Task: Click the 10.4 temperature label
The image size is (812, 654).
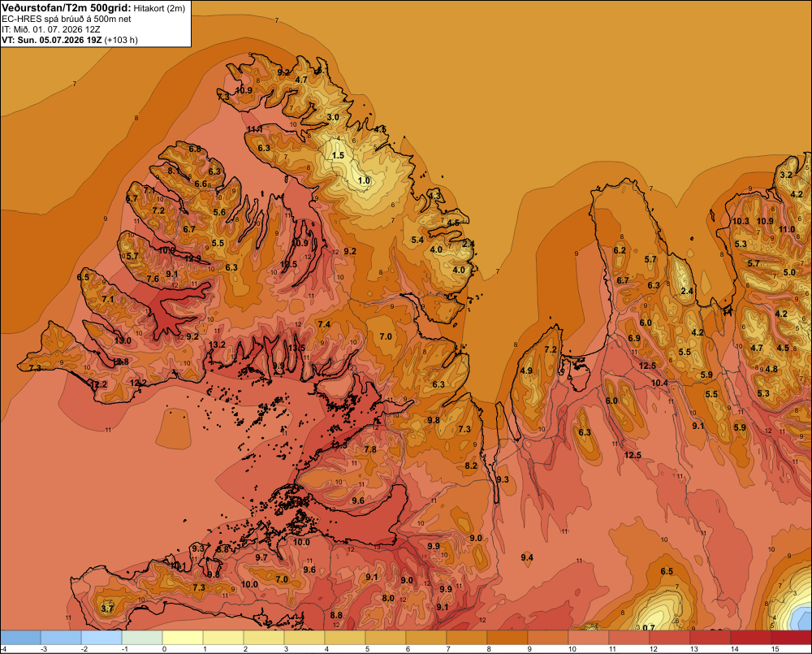Action: (x=659, y=383)
